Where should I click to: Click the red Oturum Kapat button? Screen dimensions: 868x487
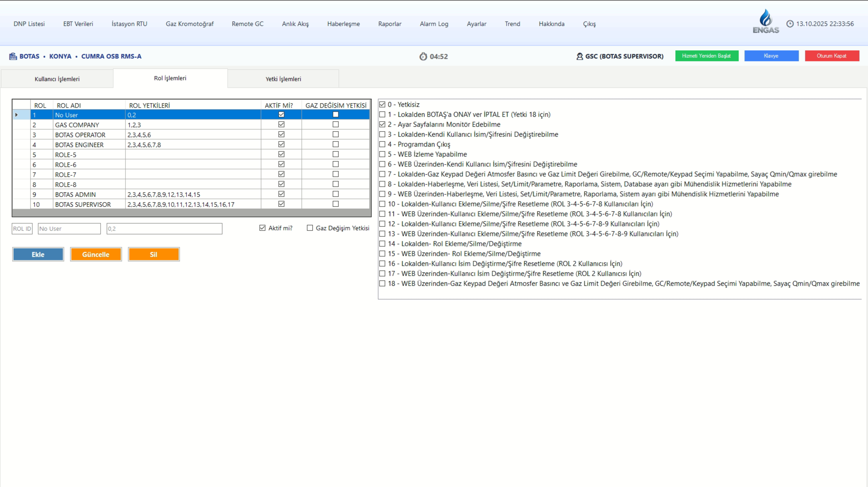point(832,56)
